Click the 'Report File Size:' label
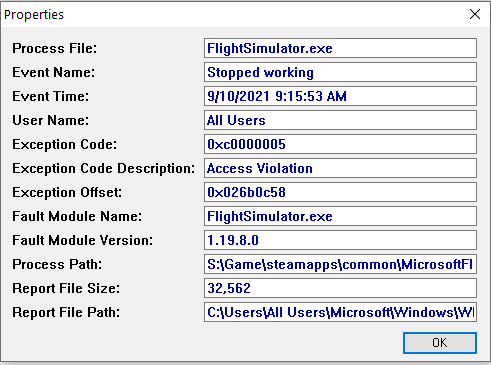The height and width of the screenshot is (365, 491). [x=66, y=288]
